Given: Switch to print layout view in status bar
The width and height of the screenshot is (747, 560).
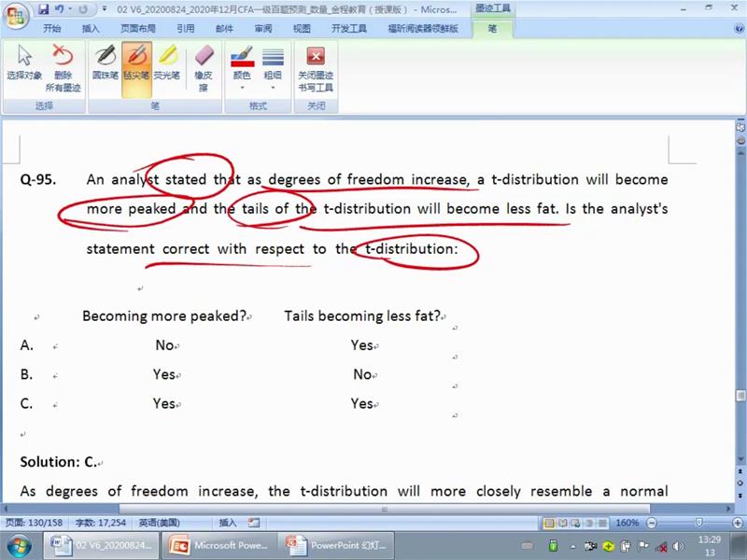Looking at the screenshot, I should (x=550, y=523).
